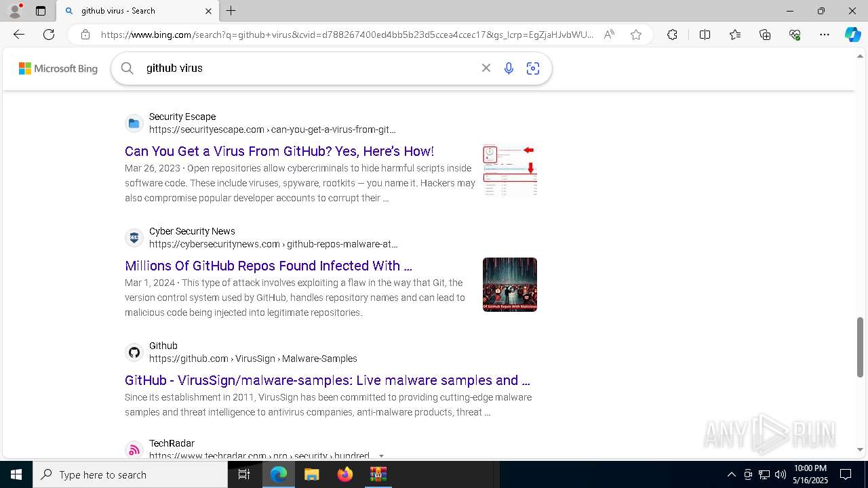Open github.com VirusSign breadcrumb URL
The height and width of the screenshot is (488, 868).
(x=253, y=359)
